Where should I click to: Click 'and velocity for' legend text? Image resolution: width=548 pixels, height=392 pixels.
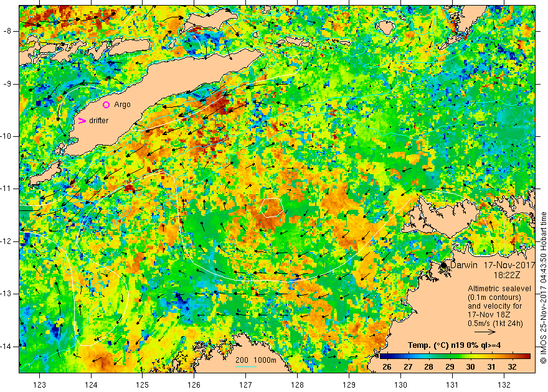(495, 306)
